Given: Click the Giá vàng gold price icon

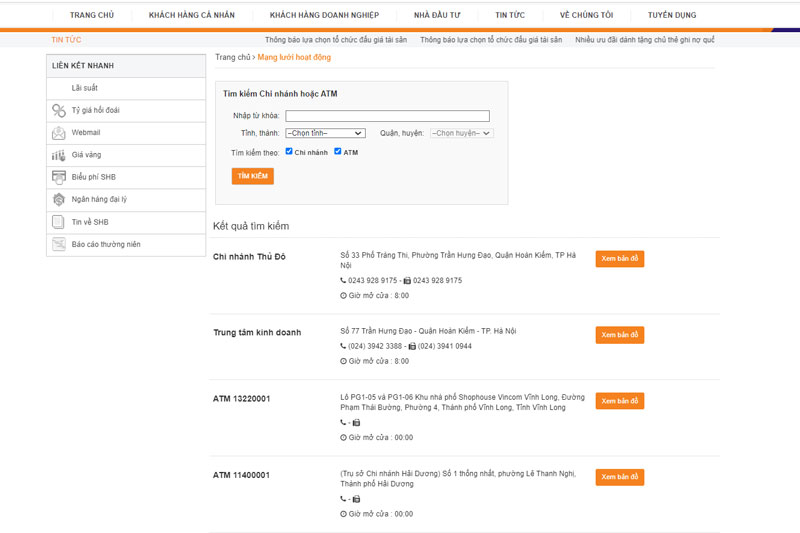Looking at the screenshot, I should tap(59, 155).
